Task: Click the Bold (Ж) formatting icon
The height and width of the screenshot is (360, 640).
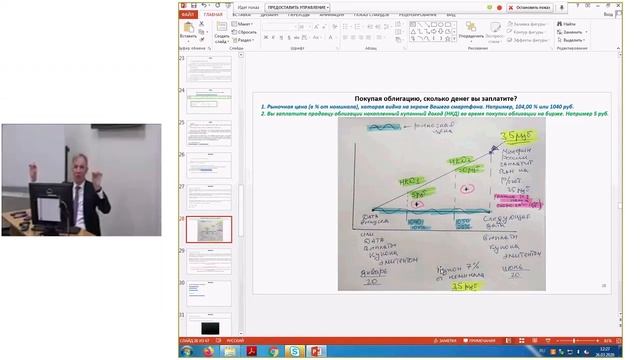Action: tap(266, 38)
